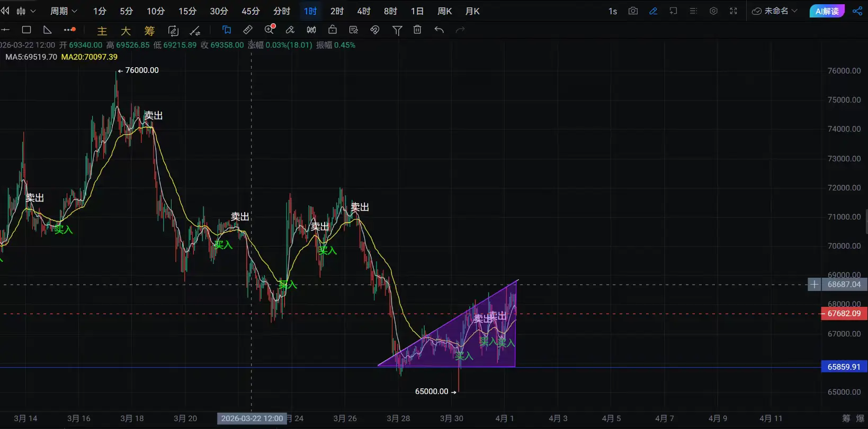Delete drawings with the trash icon
Image resolution: width=868 pixels, height=429 pixels.
(x=417, y=30)
